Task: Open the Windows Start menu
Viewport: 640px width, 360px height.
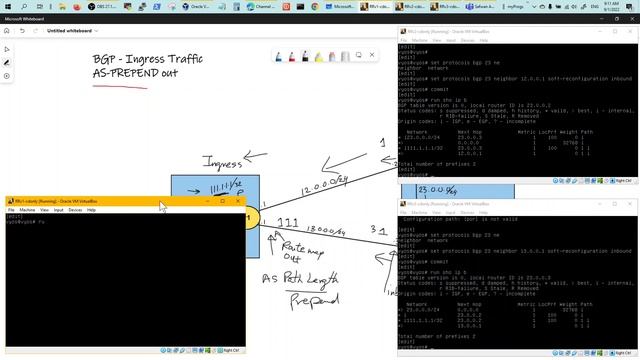Action: (8, 7)
